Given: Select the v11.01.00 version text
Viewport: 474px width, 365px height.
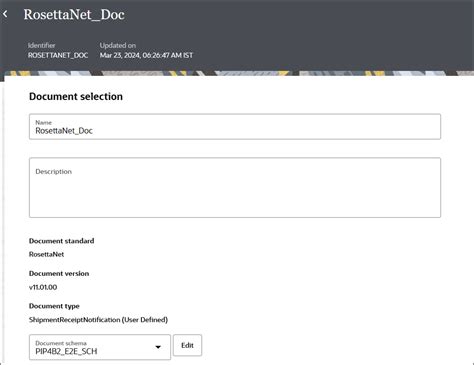Looking at the screenshot, I should point(43,287).
